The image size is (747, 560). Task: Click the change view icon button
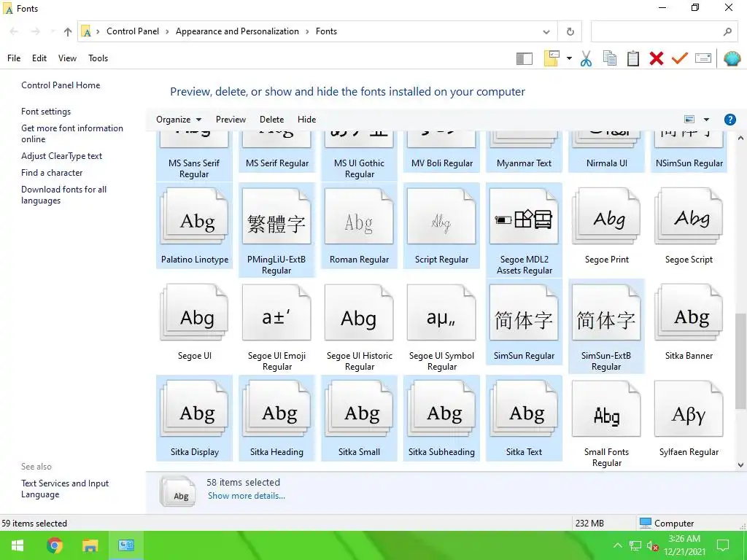coord(689,120)
